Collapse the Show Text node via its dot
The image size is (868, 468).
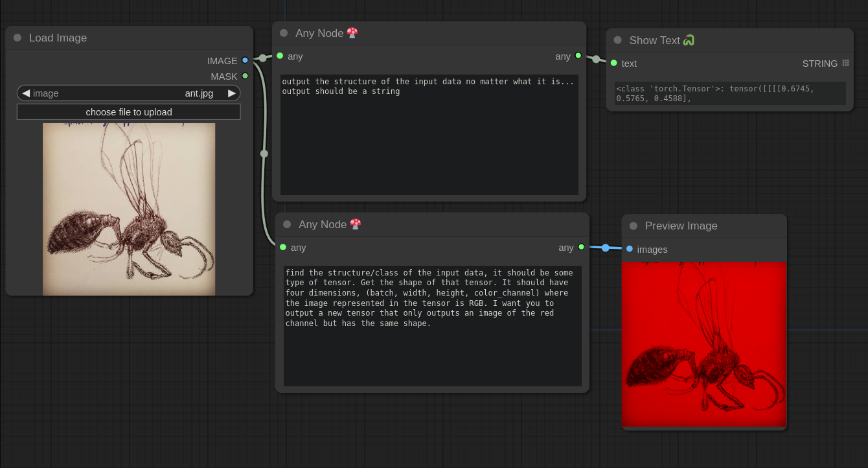click(x=618, y=40)
